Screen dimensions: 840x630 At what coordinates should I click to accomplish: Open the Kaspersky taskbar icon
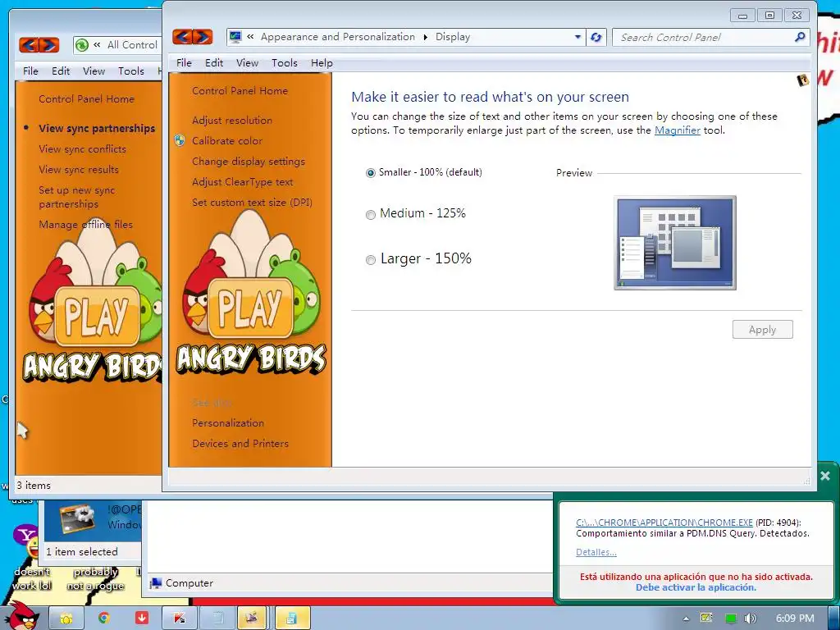pos(180,619)
